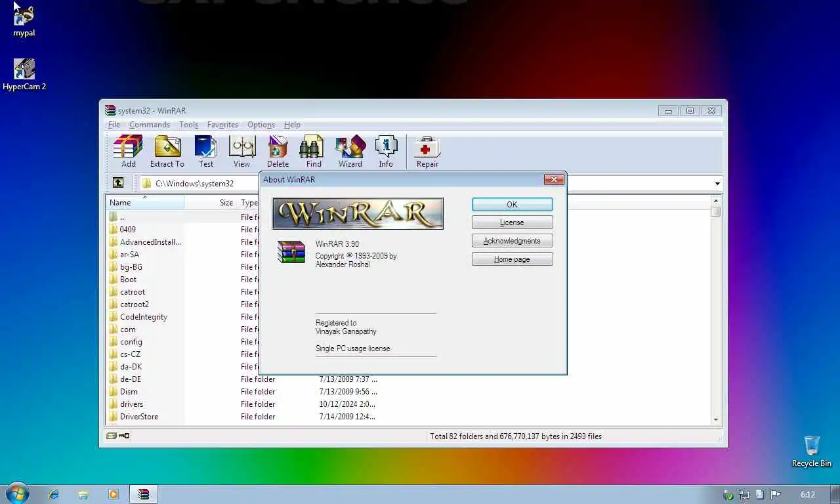Click OK in the About WinRAR dialog
The image size is (840, 504).
click(512, 204)
